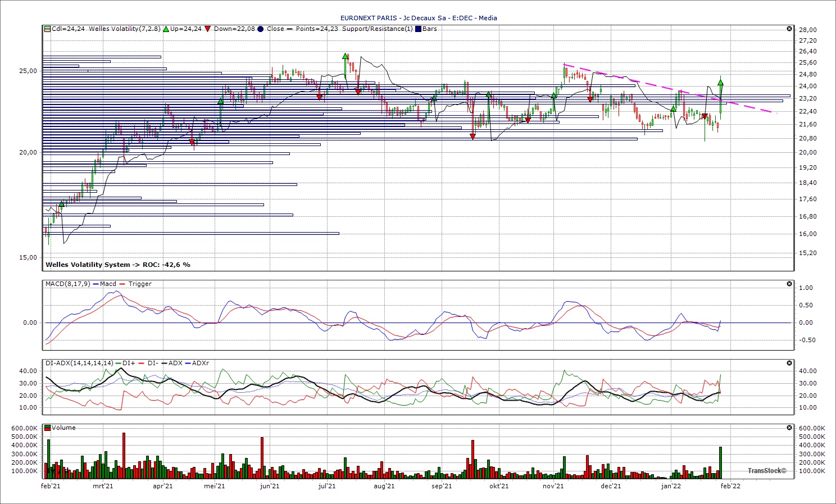The height and width of the screenshot is (504, 836).
Task: Click the jan'22 date axis label
Action: click(671, 486)
